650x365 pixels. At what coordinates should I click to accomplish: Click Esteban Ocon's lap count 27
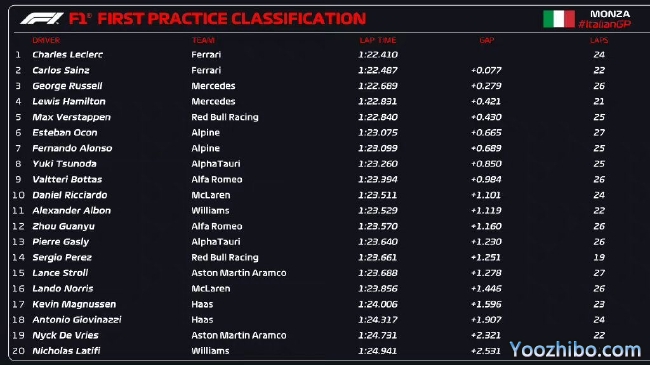[599, 133]
